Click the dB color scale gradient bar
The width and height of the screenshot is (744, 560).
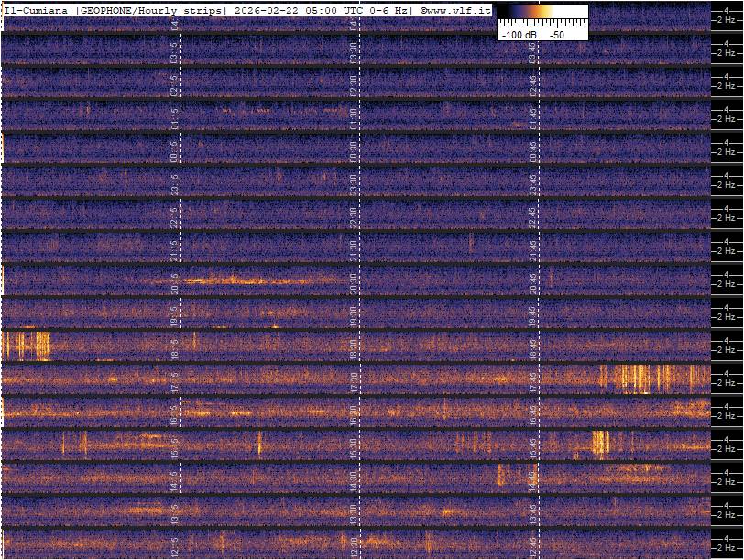pos(542,12)
